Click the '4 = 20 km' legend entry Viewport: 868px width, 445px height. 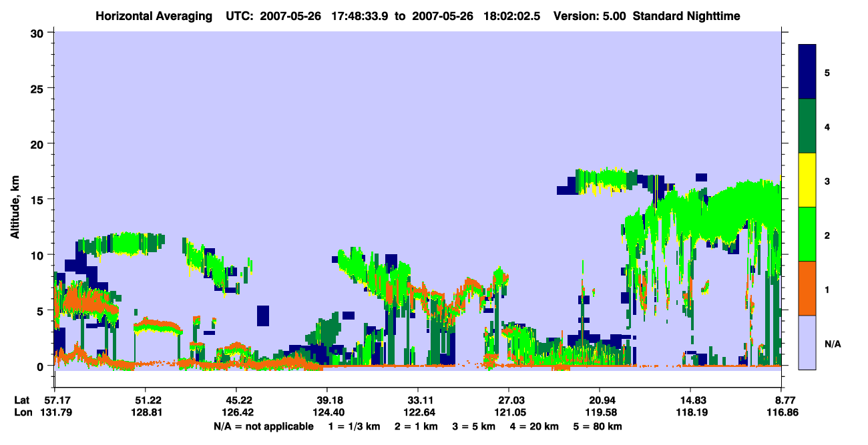[535, 426]
